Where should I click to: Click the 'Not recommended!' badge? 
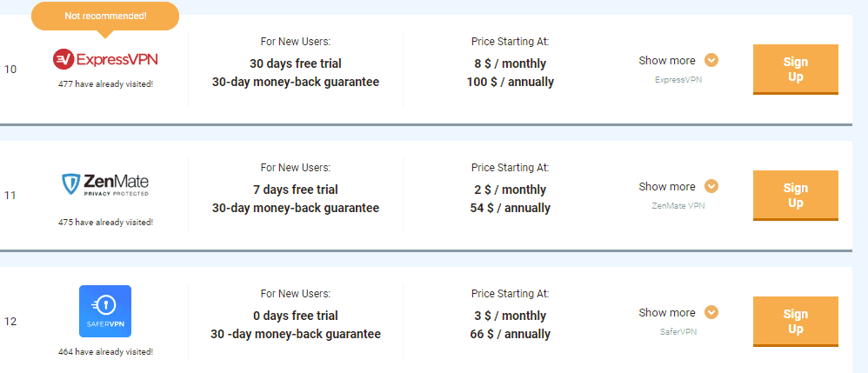pos(105,17)
